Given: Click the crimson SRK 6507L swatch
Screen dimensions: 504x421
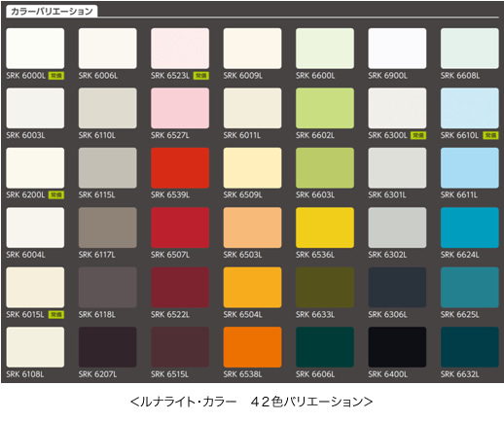Looking at the screenshot, I should point(180,228).
